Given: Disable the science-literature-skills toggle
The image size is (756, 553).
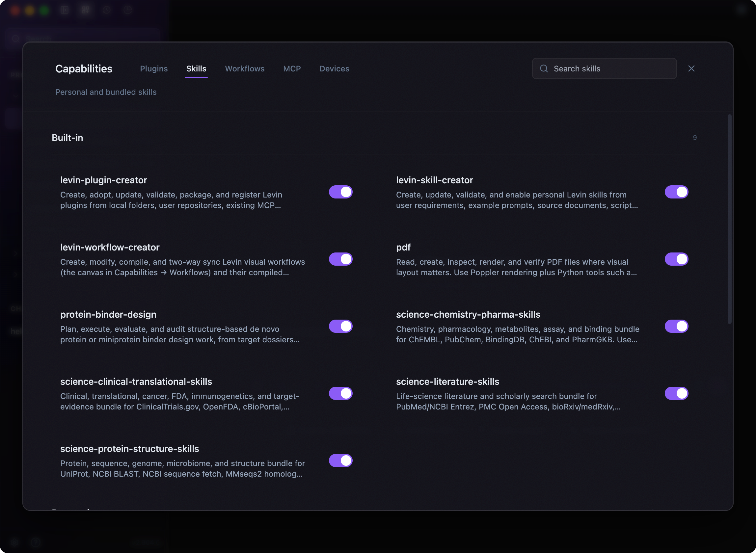Looking at the screenshot, I should (x=676, y=393).
